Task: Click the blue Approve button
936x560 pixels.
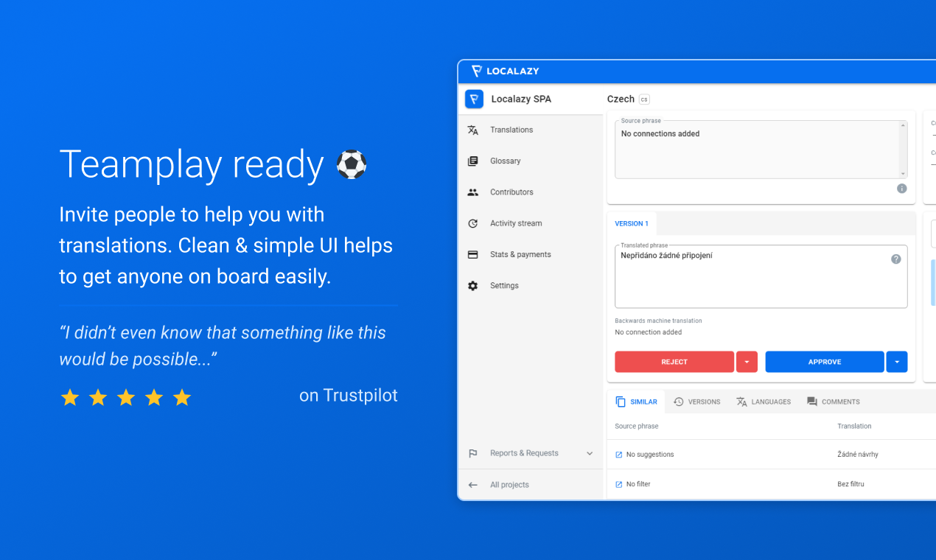Action: click(825, 362)
